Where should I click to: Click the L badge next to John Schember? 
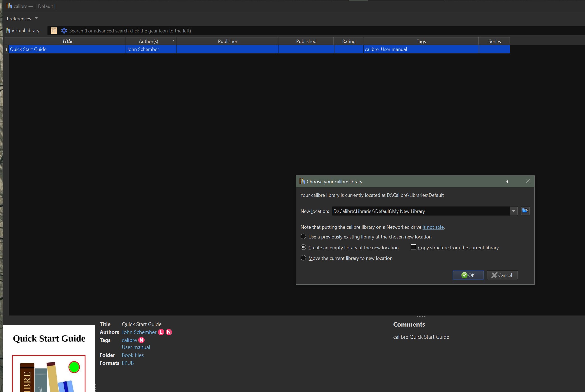point(161,332)
